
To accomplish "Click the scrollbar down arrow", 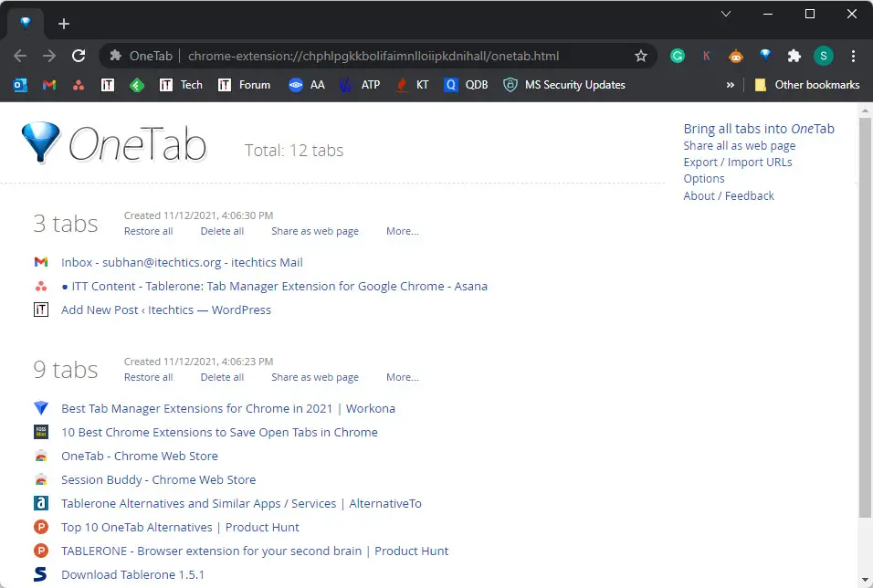I will (x=865, y=580).
